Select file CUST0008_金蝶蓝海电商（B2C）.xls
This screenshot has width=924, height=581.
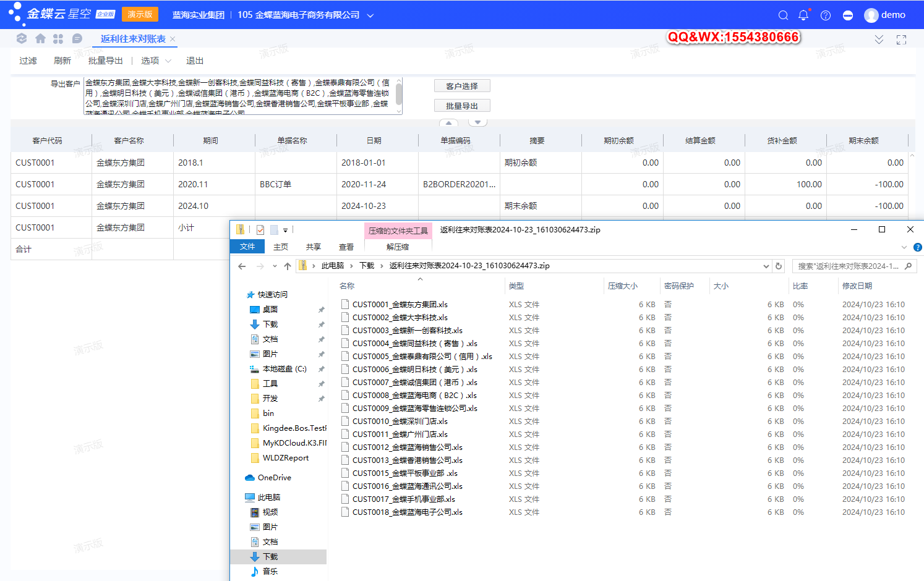click(415, 396)
